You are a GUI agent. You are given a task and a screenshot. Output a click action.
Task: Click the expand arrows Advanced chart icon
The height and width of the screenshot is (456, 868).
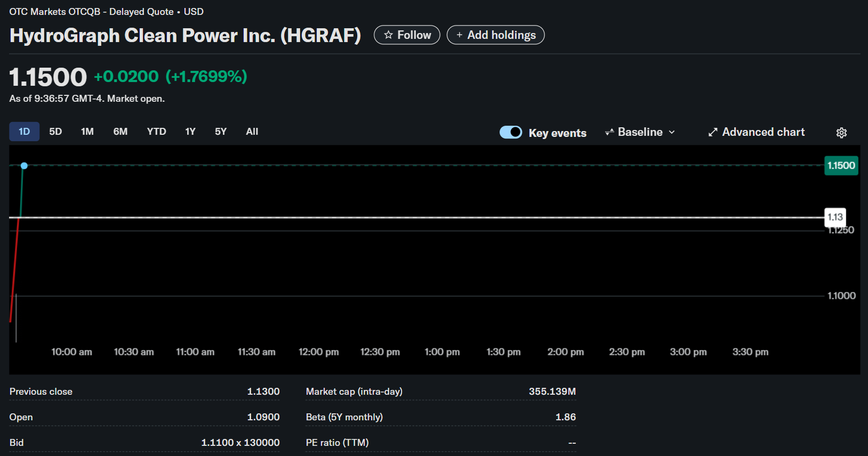(x=713, y=132)
